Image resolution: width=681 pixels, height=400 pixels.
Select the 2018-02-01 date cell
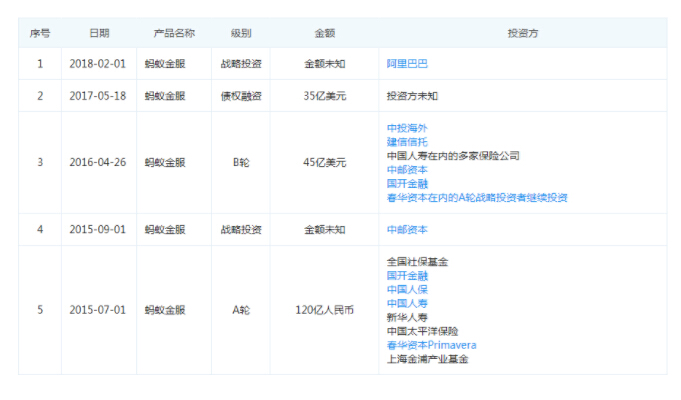click(99, 63)
